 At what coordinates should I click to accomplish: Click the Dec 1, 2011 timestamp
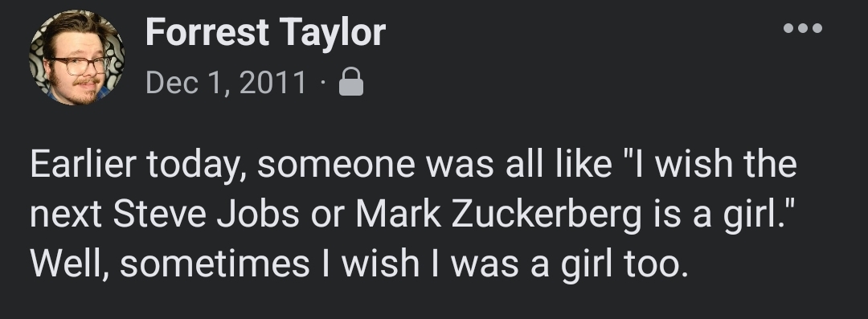pos(226,83)
